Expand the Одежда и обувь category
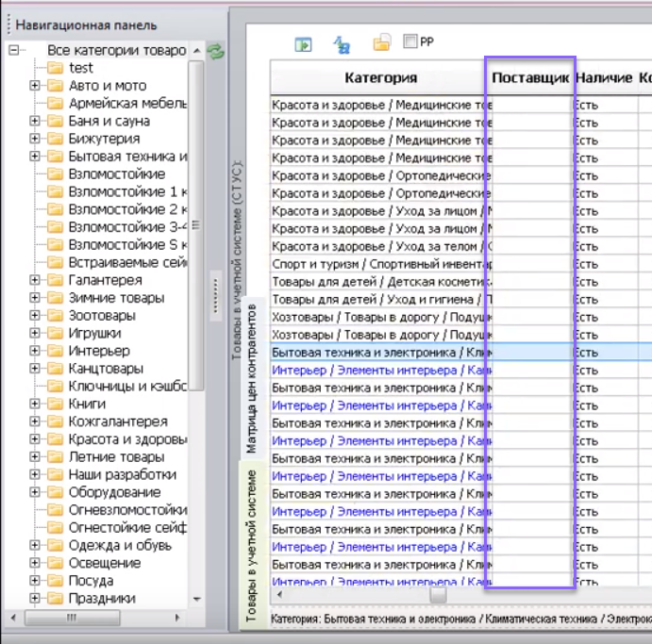 35,545
